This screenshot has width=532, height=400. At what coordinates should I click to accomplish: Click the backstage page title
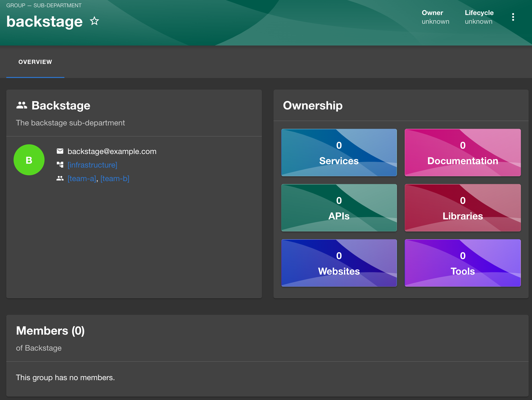coord(45,22)
